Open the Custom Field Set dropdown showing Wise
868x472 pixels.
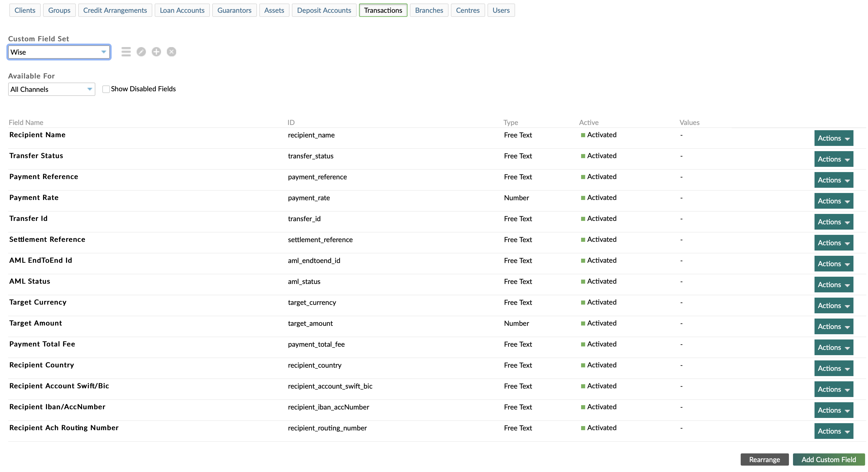[x=59, y=52]
